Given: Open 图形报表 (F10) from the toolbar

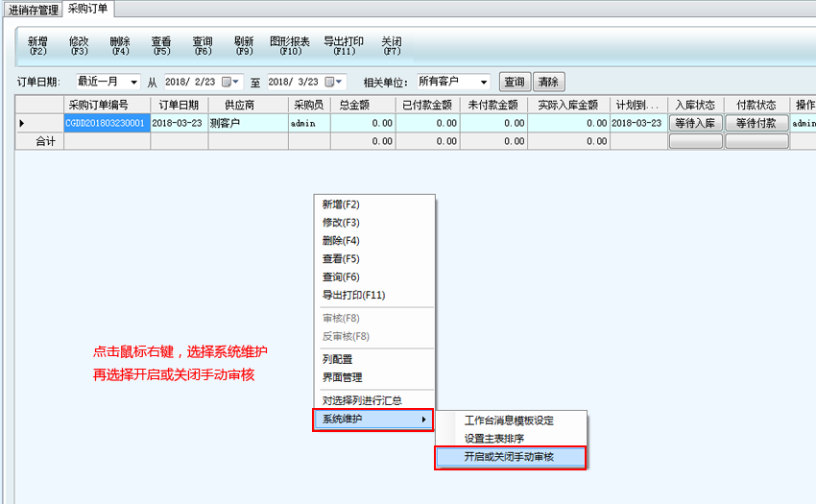Looking at the screenshot, I should pyautogui.click(x=290, y=45).
